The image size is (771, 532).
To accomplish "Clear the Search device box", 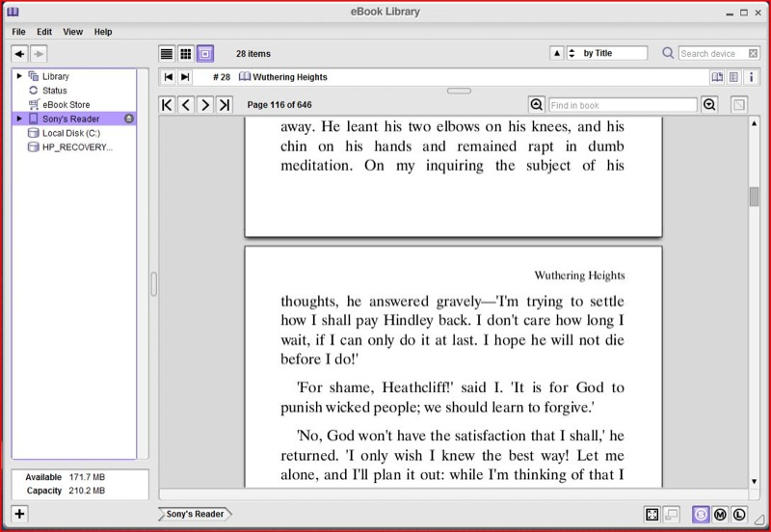I will (753, 54).
